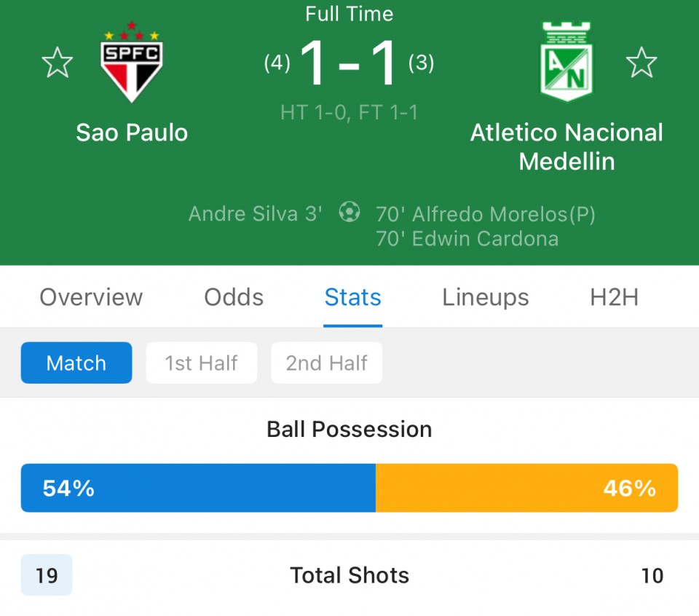Open the Overview tab

(91, 297)
